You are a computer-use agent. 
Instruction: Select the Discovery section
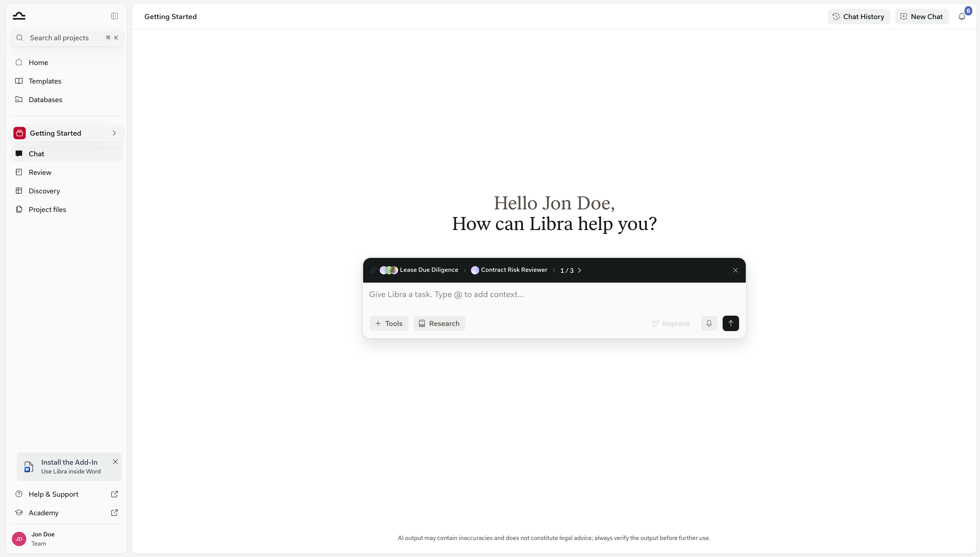67,191
